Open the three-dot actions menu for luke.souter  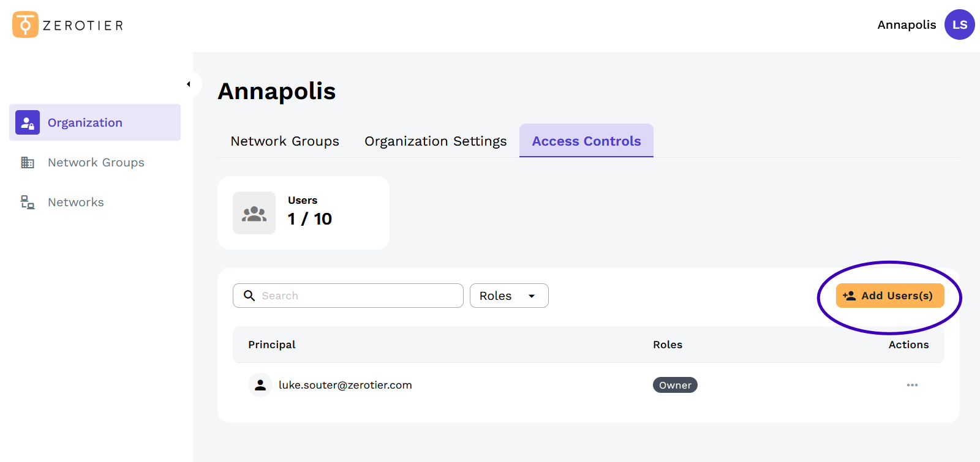912,385
